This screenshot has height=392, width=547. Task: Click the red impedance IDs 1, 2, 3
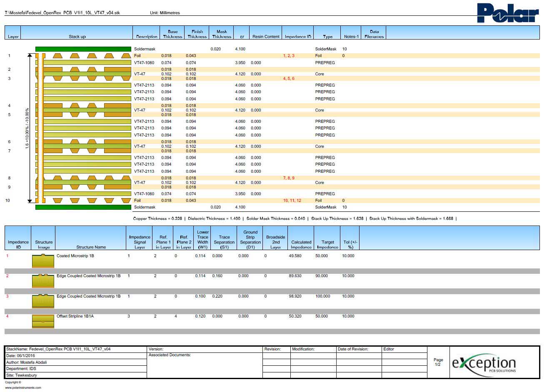coord(289,56)
